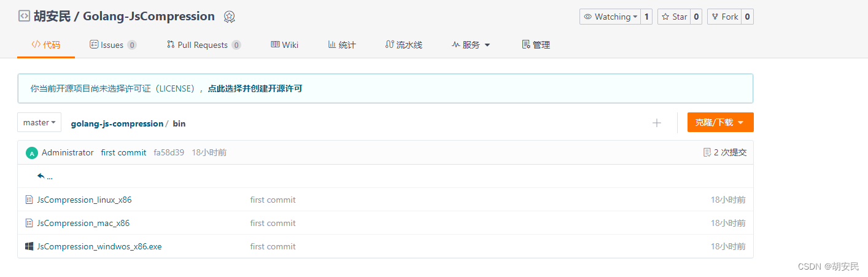Open file JsCompression_windwos_x86.exe
The image size is (868, 277).
(x=99, y=246)
